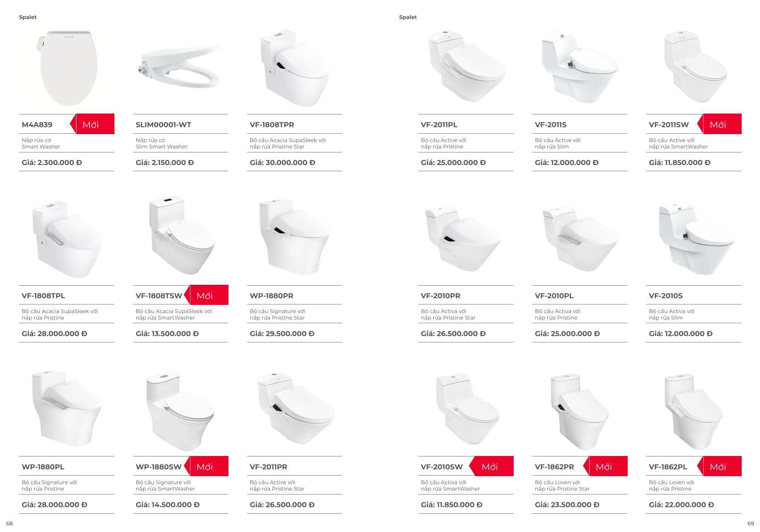
Task: Click the Mới tag next to VF-2010SW
Action: click(x=491, y=466)
